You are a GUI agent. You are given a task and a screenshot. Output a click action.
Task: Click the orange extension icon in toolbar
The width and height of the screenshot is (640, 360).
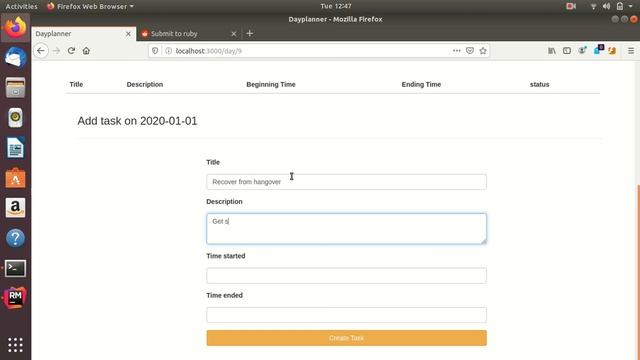(x=612, y=51)
